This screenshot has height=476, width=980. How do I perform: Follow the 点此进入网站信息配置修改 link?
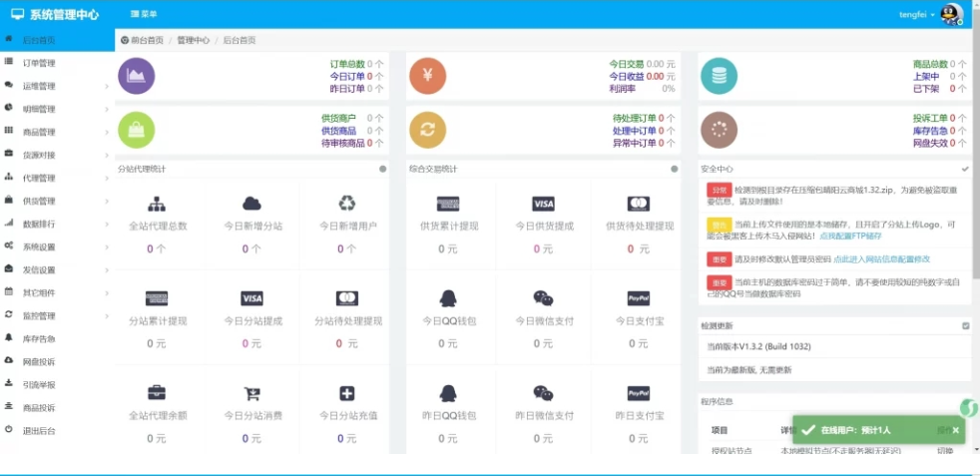click(882, 259)
